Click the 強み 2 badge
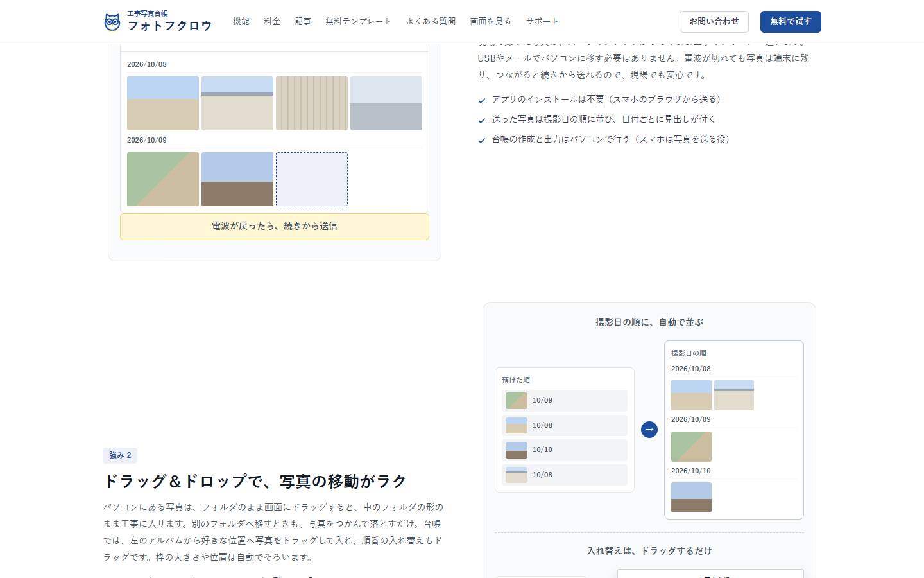 point(120,455)
